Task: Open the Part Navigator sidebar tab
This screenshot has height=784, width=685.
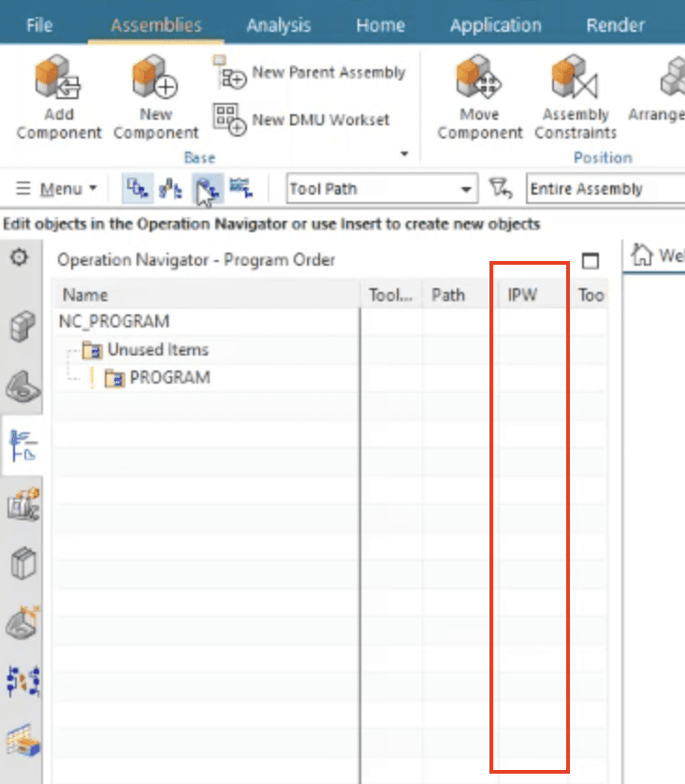Action: click(23, 386)
